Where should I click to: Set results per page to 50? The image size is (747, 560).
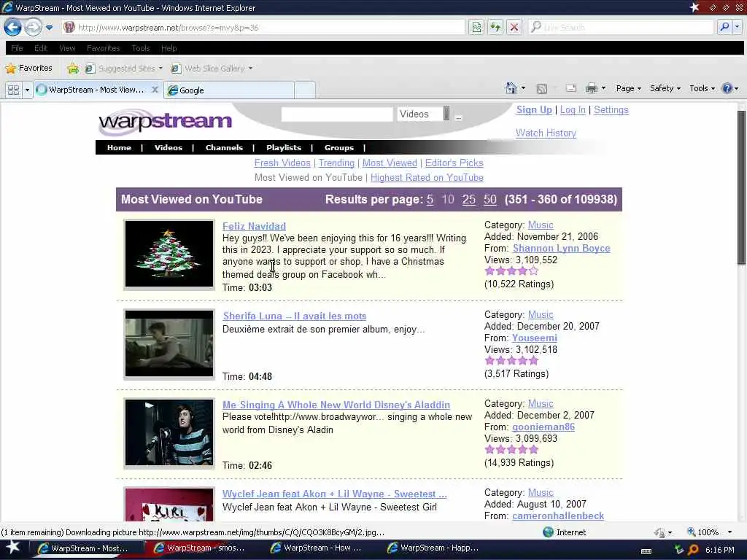(490, 200)
